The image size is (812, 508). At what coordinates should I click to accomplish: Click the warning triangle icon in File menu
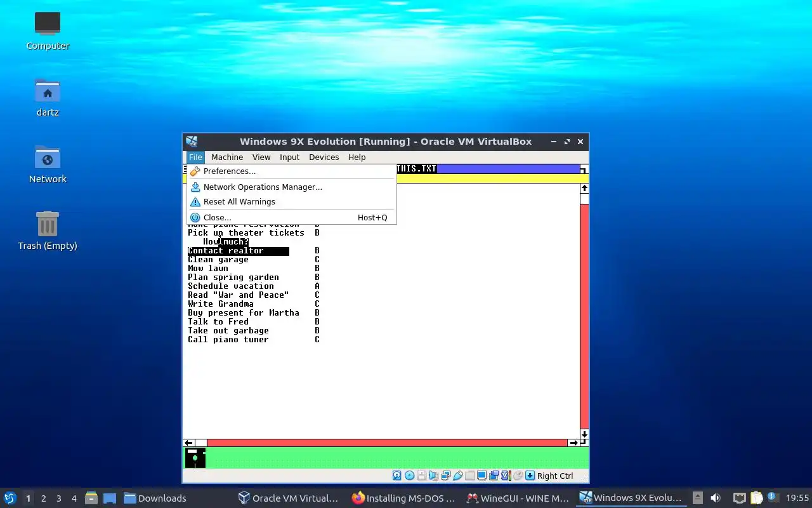[195, 202]
